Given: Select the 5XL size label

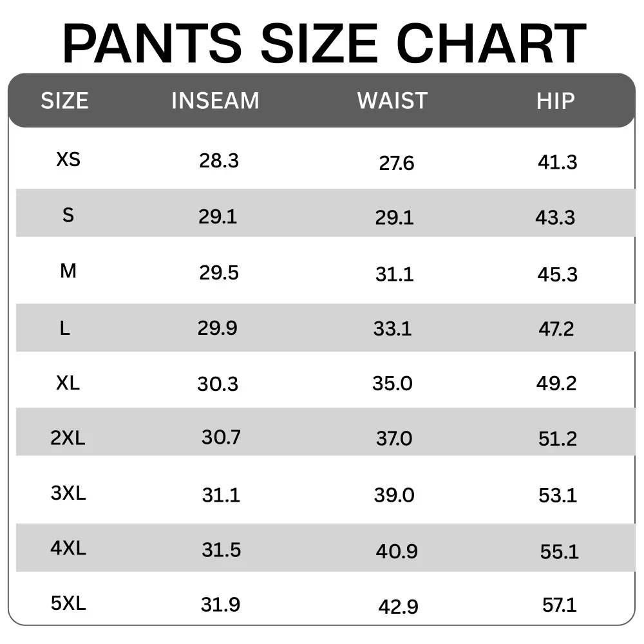Looking at the screenshot, I should (68, 603).
